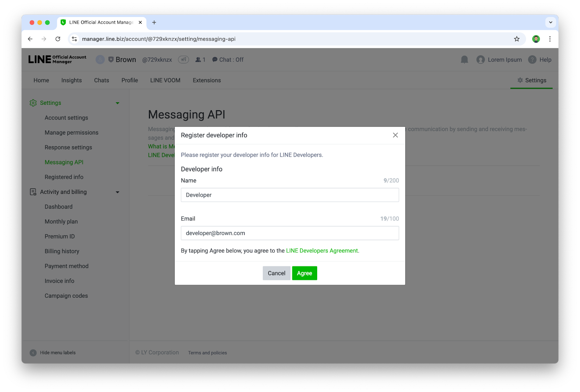Go to the Home tab
Image resolution: width=580 pixels, height=392 pixels.
[x=41, y=80]
